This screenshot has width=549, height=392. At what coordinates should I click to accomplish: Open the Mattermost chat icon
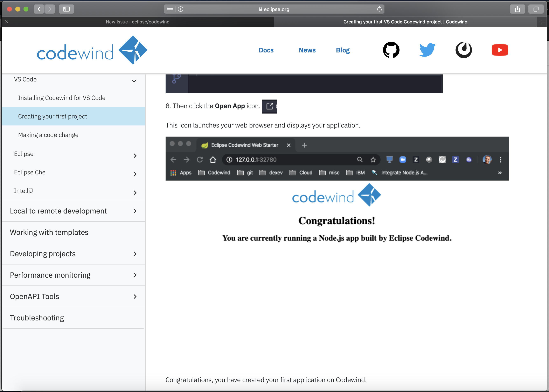coord(464,50)
